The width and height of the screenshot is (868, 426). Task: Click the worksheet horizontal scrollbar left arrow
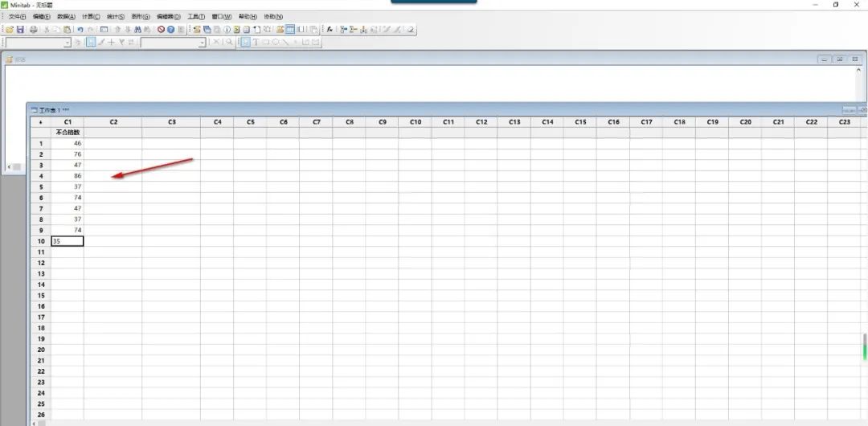pos(33,424)
